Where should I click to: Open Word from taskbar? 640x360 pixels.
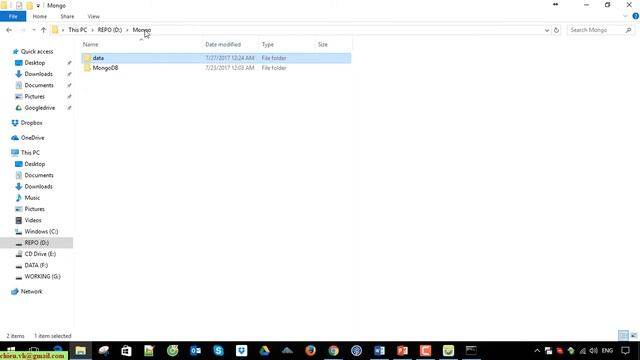click(x=379, y=351)
